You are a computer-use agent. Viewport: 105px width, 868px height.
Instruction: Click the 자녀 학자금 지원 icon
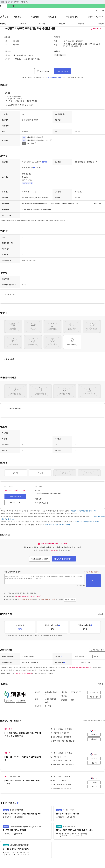coord(92,327)
